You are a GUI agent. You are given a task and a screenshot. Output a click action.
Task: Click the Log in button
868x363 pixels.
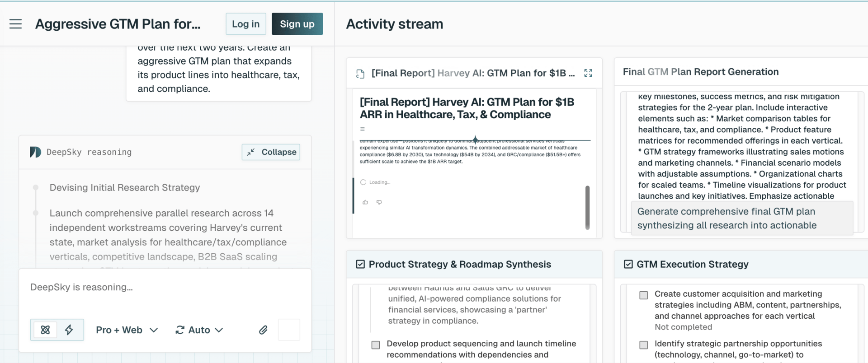point(246,24)
